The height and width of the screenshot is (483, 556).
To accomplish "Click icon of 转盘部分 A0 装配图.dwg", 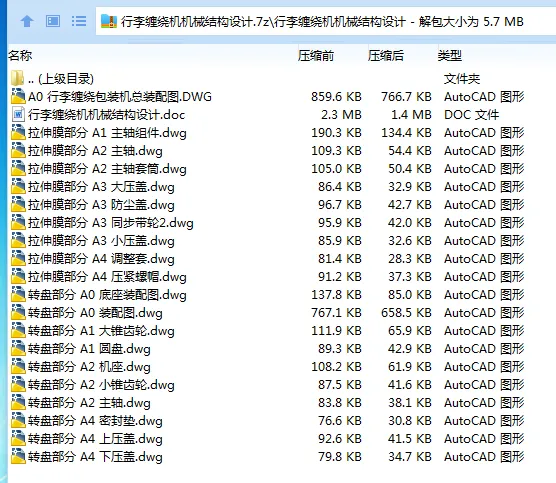I will (x=18, y=313).
